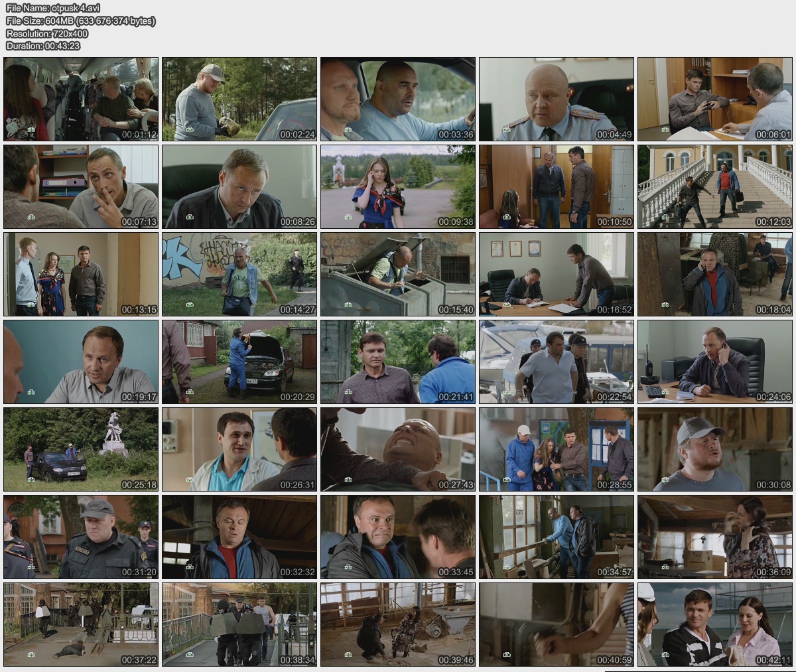Image resolution: width=796 pixels, height=672 pixels.
Task: Select the 00:19:17 frame with teal background
Action: pyautogui.click(x=81, y=362)
